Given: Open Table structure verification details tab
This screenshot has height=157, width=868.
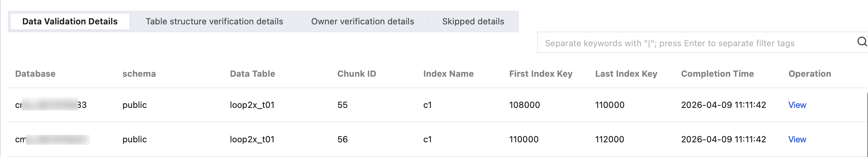Looking at the screenshot, I should [x=214, y=22].
